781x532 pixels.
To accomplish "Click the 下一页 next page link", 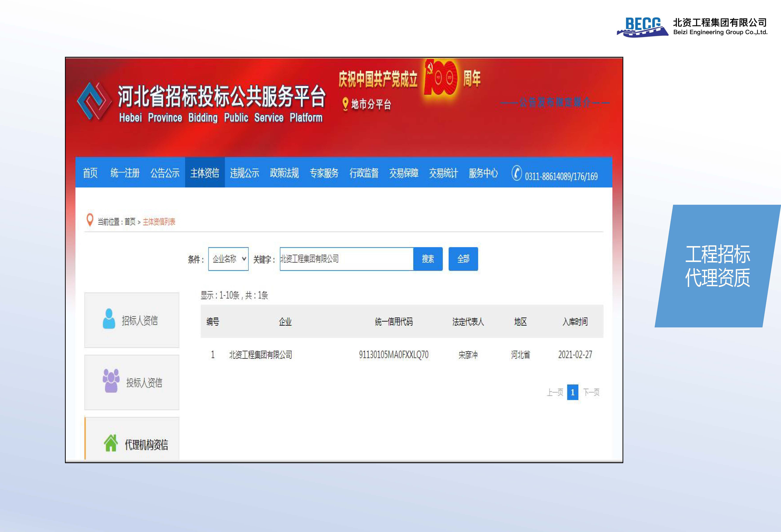I will coord(591,392).
